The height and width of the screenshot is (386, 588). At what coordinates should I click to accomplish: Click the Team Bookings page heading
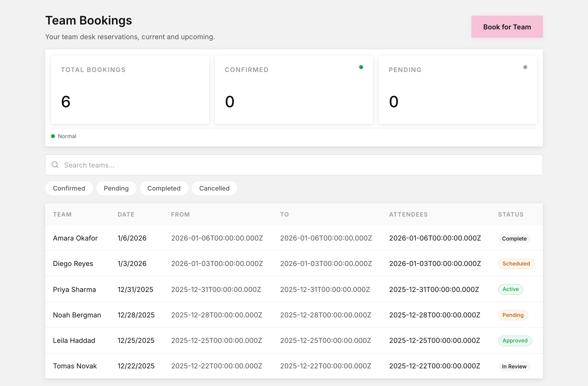88,21
